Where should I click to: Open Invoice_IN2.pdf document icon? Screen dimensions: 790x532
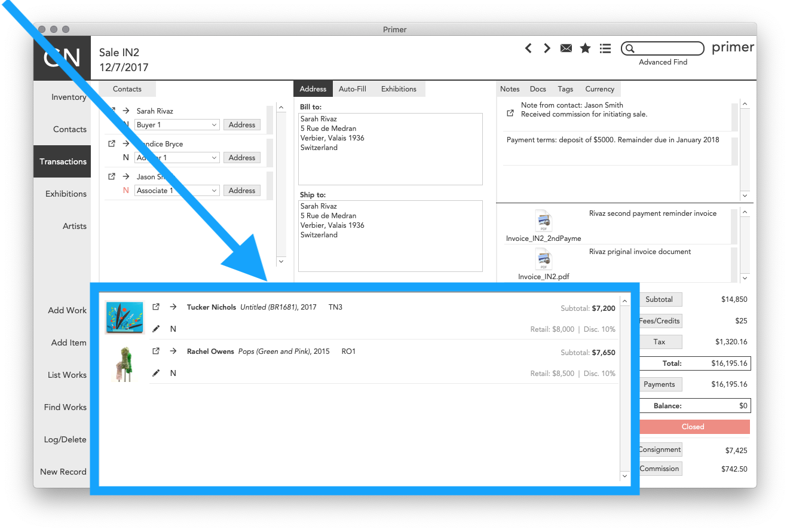click(543, 260)
